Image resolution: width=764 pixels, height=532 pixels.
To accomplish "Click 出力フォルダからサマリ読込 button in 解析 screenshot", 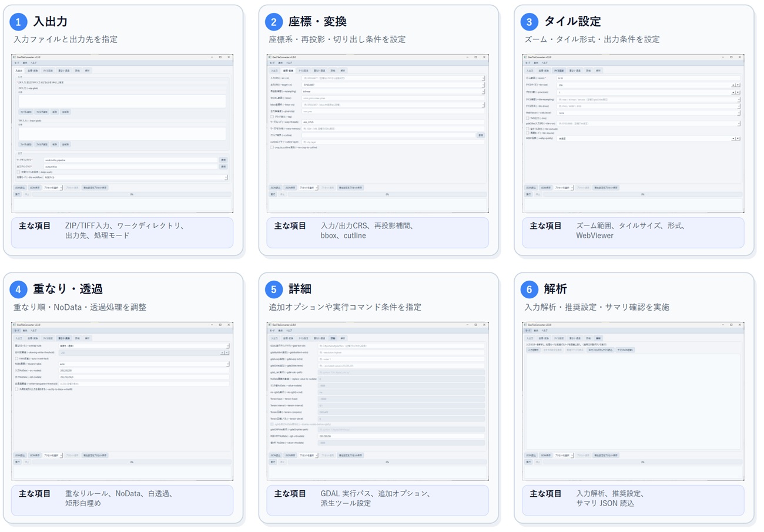I will [600, 350].
